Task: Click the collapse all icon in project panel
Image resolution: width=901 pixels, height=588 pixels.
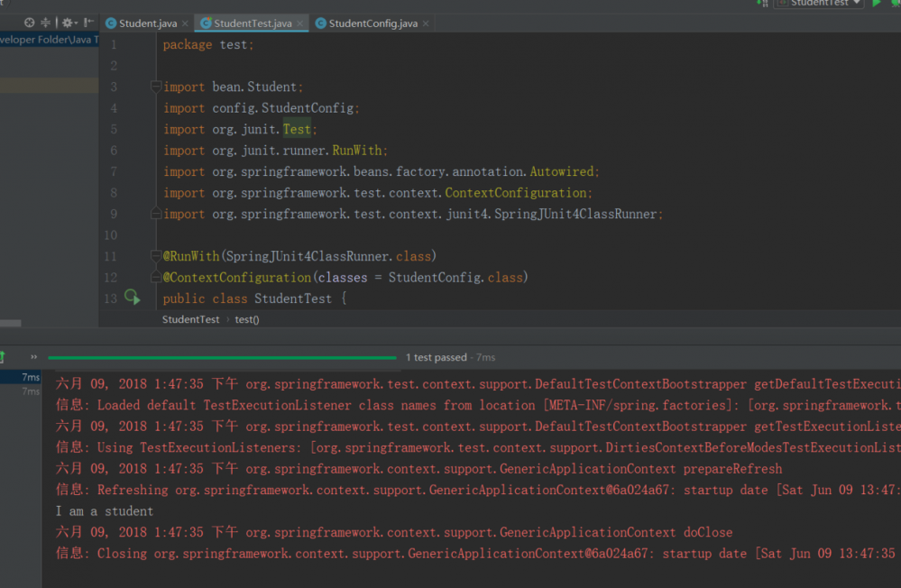Action: [45, 23]
